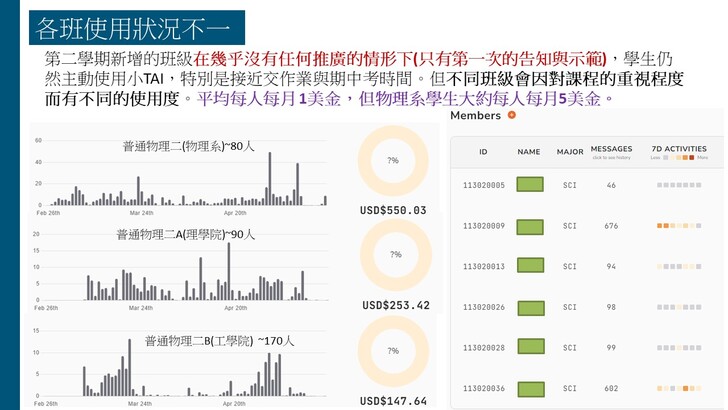The width and height of the screenshot is (728, 410).
Task: Select member ID 113020036
Action: point(484,388)
